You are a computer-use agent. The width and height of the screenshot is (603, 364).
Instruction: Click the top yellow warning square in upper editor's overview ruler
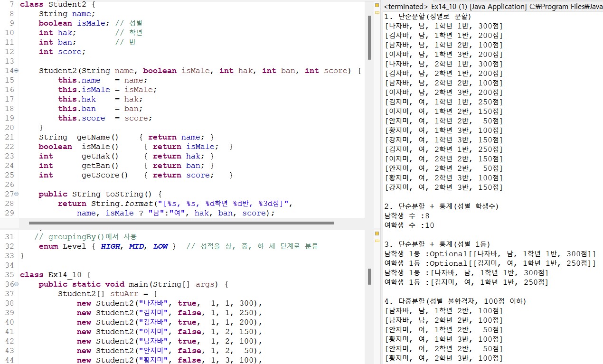[377, 6]
